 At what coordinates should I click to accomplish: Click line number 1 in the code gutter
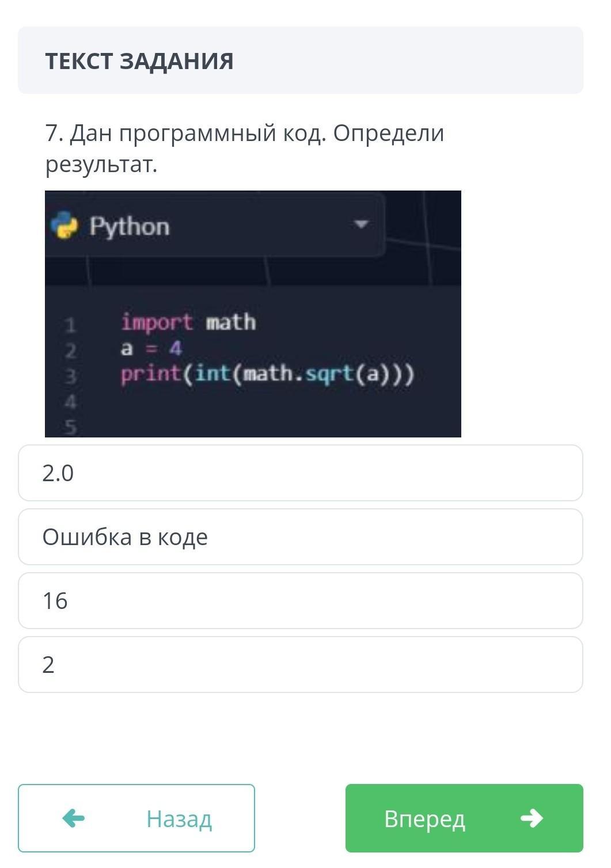[x=70, y=326]
